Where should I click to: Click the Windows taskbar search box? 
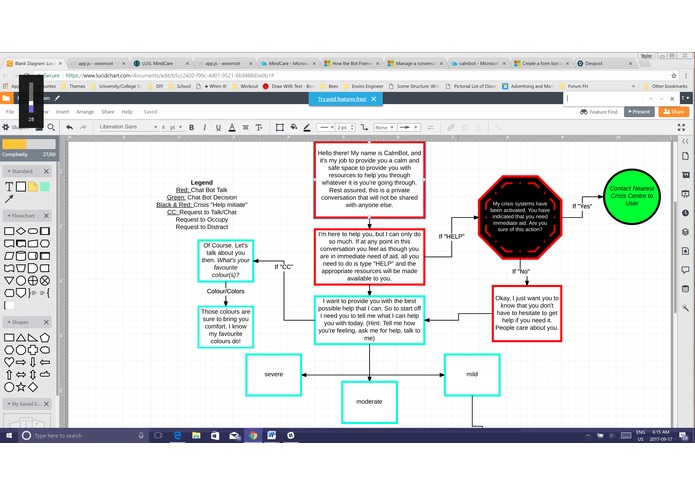83,436
